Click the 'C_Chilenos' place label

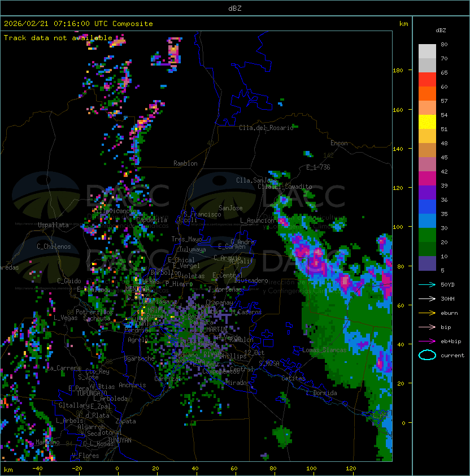[x=54, y=246]
